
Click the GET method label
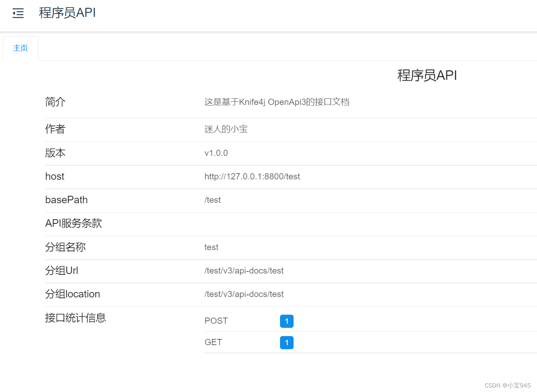pos(213,342)
